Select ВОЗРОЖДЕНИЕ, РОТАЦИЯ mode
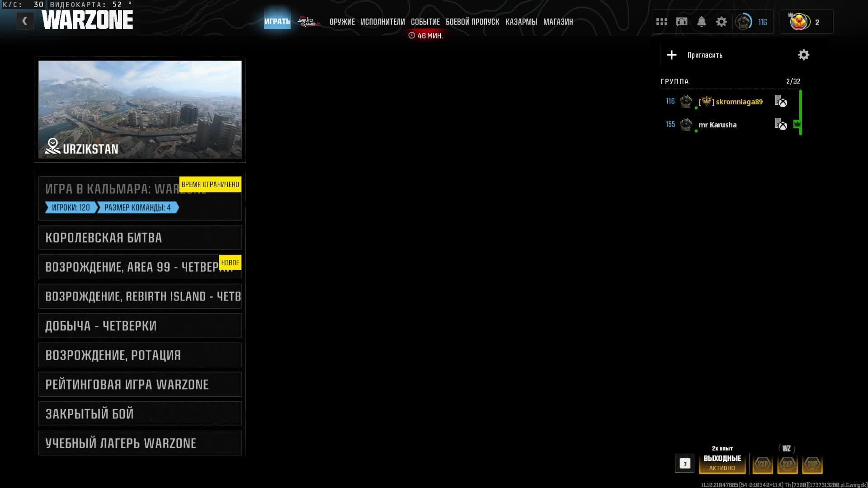Screen dimensions: 868x488 pyautogui.click(x=140, y=355)
